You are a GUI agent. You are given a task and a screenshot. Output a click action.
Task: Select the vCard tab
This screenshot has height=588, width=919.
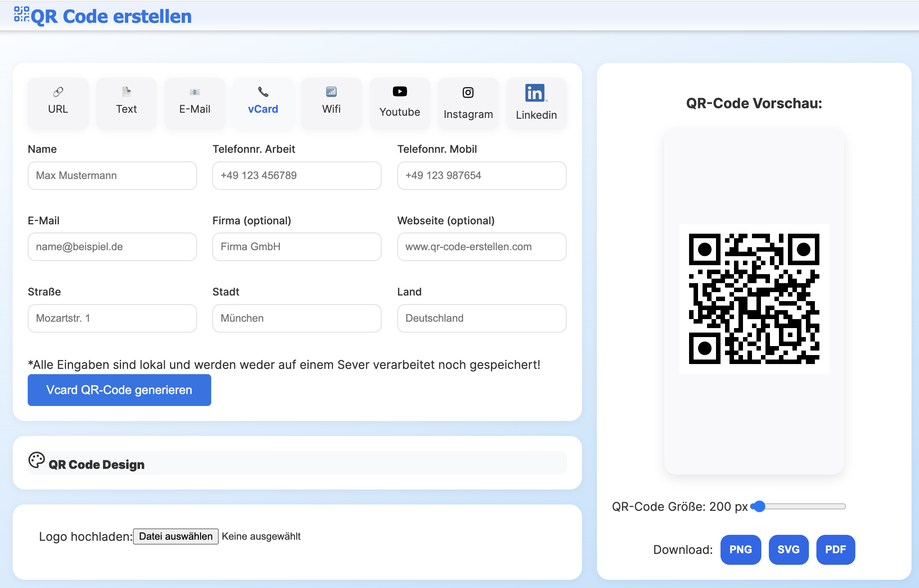pos(263,103)
